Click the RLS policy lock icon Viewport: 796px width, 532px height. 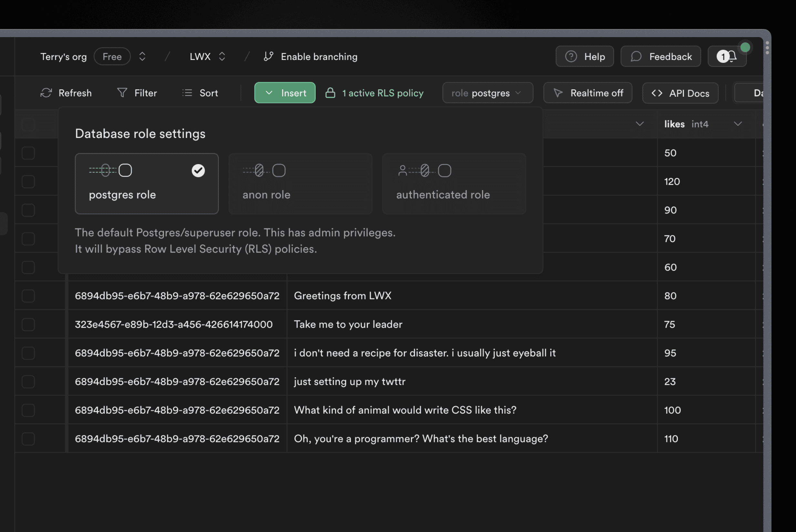click(x=330, y=93)
